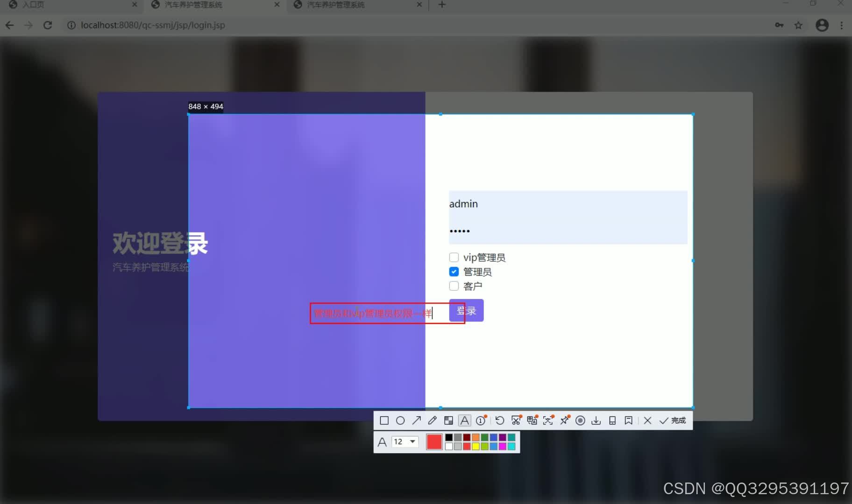Click the address bar URL localhost:8080
Screen dimensions: 852x504
click(x=153, y=25)
